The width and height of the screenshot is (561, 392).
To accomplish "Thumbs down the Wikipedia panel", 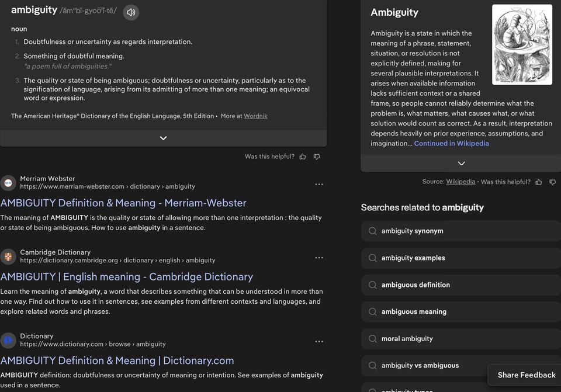I will click(552, 182).
